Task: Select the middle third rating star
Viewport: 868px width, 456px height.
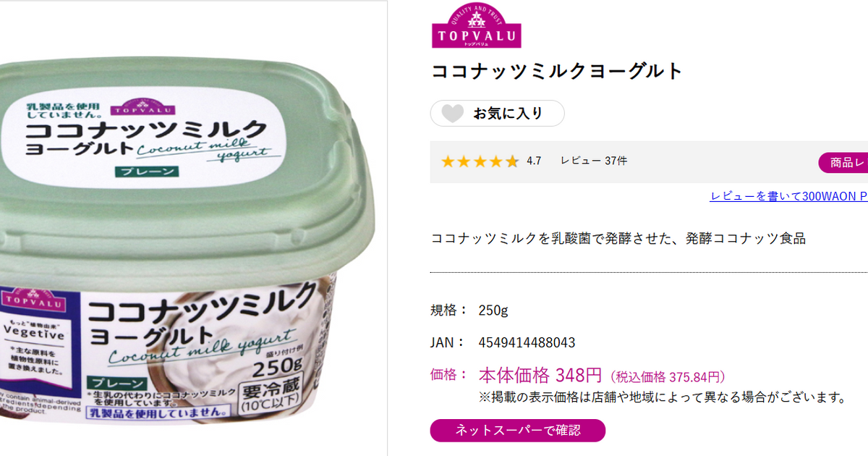Action: coord(480,161)
